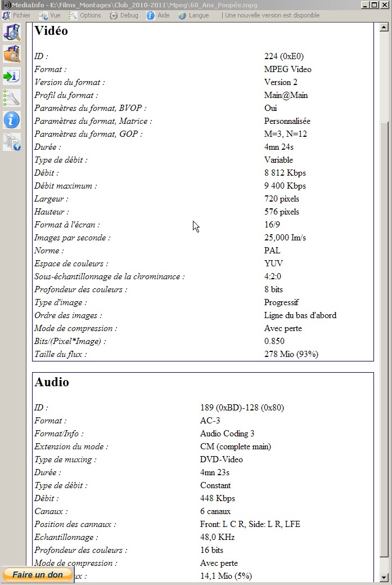Screen dimensions: 392x585
Task: Click the vertical scrollbar thumb
Action: click(384, 340)
